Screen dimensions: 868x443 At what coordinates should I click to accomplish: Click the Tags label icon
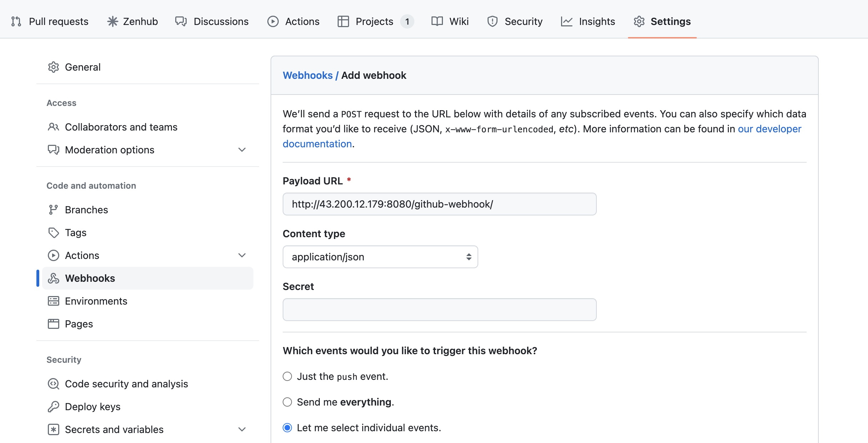pos(54,233)
